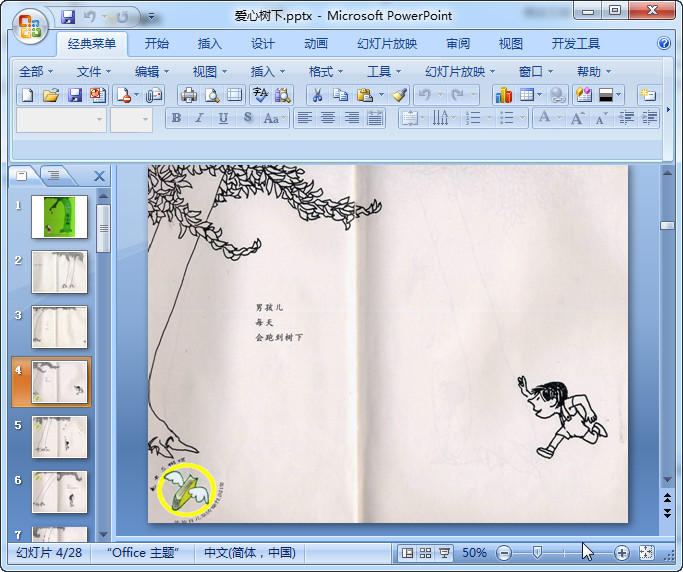Select slide 5 thumbnail
Image resolution: width=683 pixels, height=572 pixels.
tap(59, 437)
